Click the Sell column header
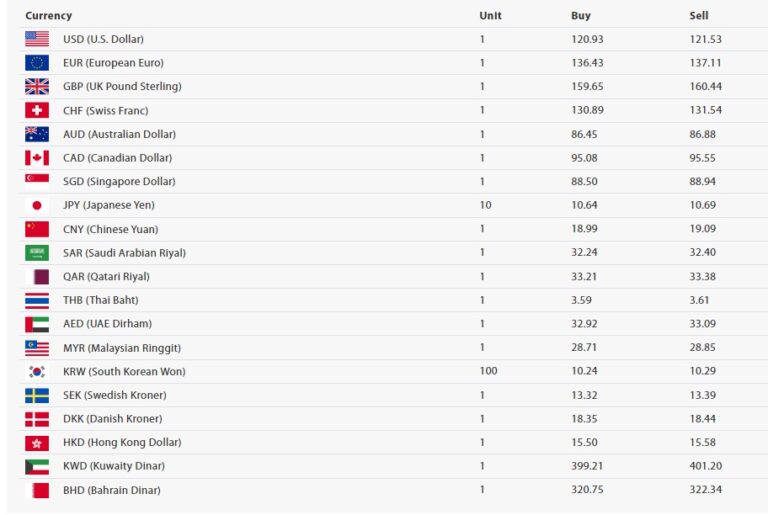Viewport: 768px width, 515px height. pyautogui.click(x=698, y=16)
